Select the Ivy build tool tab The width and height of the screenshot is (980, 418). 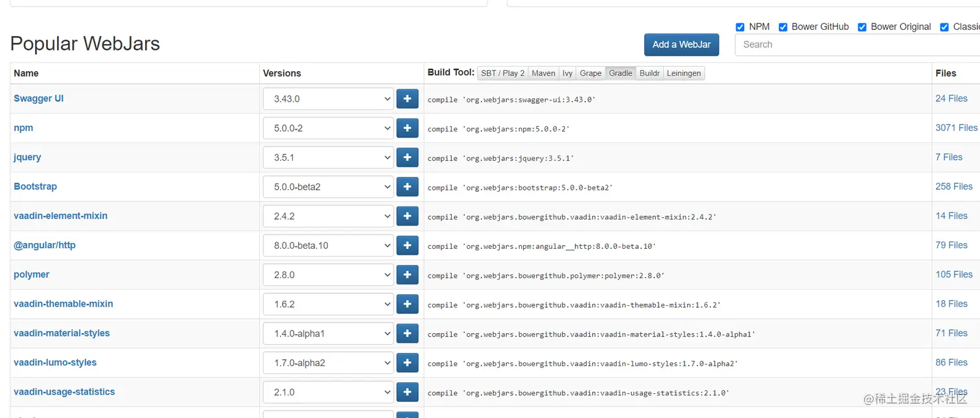[x=567, y=73]
